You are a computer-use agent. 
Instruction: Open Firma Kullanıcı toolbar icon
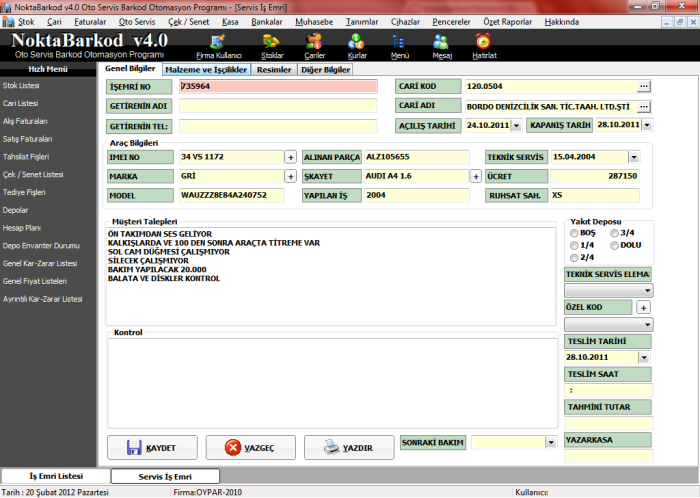pyautogui.click(x=218, y=47)
